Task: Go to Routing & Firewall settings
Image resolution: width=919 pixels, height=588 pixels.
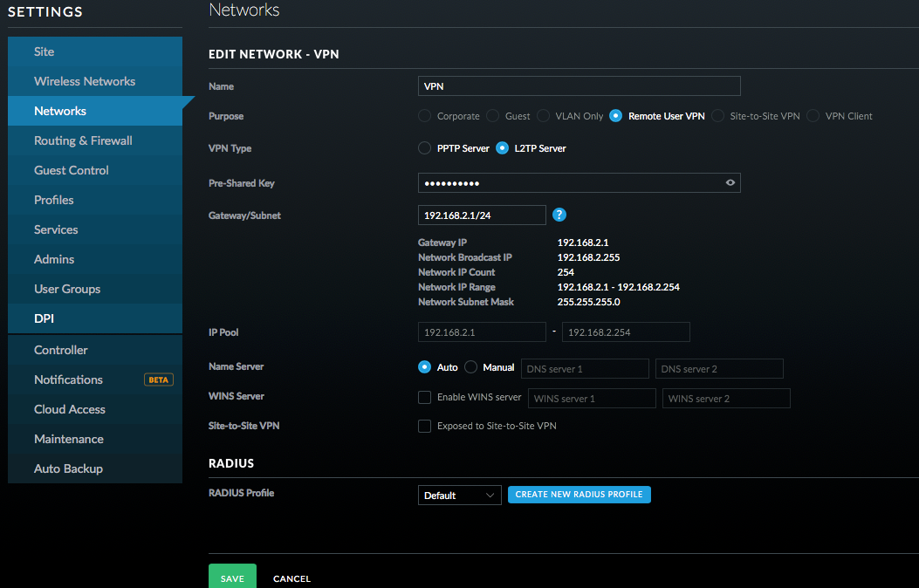Action: pyautogui.click(x=83, y=140)
